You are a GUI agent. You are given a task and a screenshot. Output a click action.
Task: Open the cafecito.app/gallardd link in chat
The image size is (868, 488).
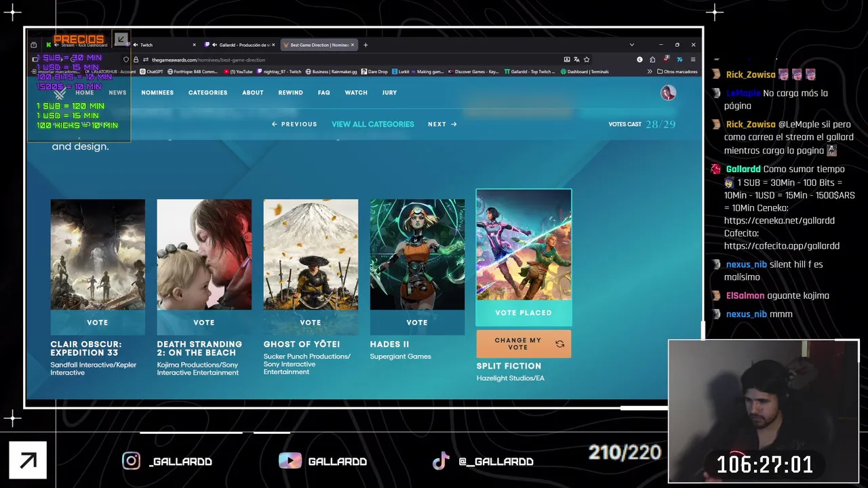coord(782,246)
